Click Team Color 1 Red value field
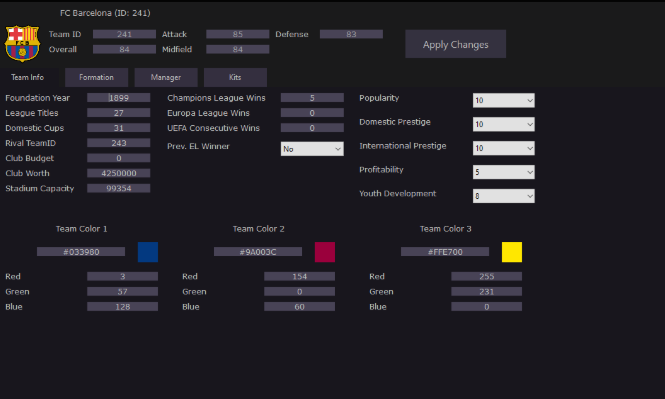This screenshot has height=399, width=665. coord(123,276)
